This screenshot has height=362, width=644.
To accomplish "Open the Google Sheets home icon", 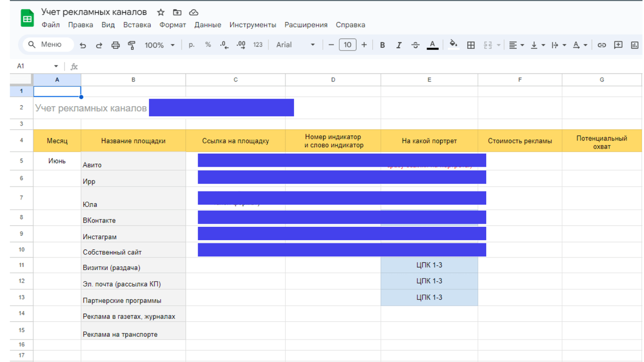I will point(27,19).
